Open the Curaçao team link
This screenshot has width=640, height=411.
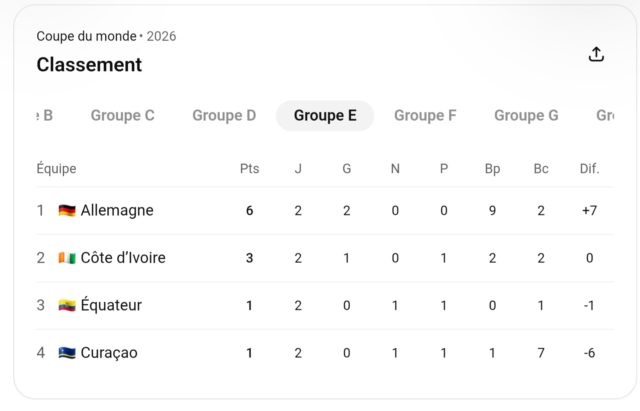109,353
